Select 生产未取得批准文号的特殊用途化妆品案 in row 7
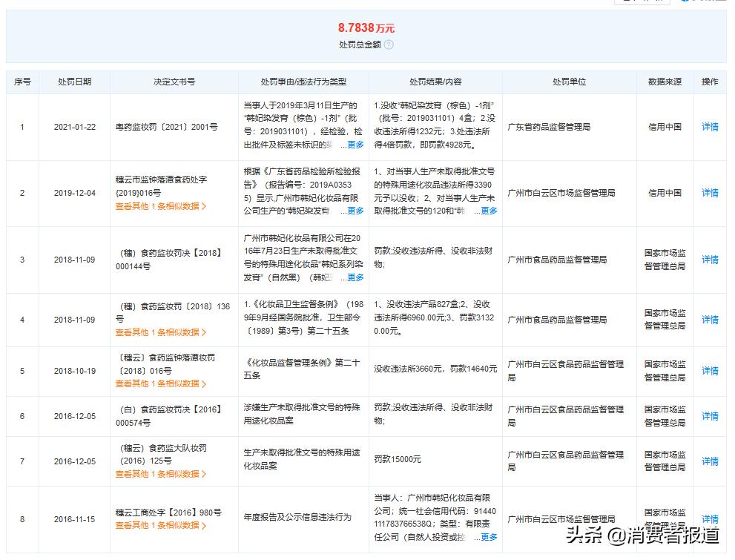Image resolution: width=735 pixels, height=560 pixels. coord(302,459)
